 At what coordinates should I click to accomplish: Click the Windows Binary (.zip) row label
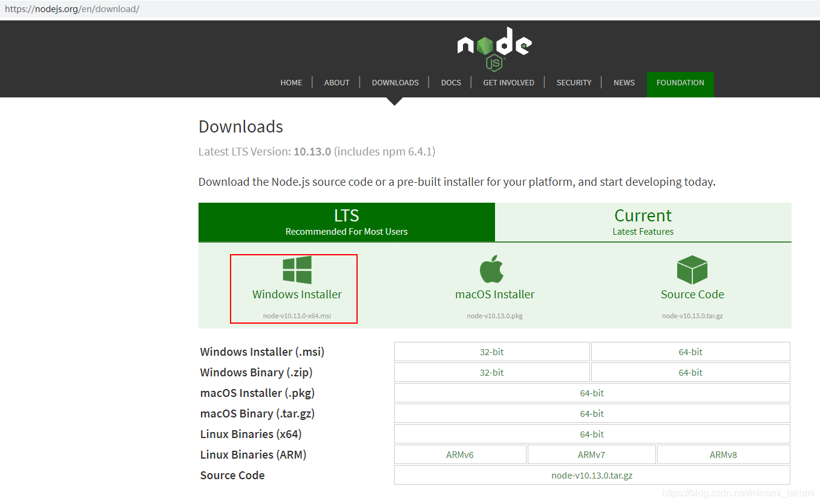pyautogui.click(x=256, y=373)
